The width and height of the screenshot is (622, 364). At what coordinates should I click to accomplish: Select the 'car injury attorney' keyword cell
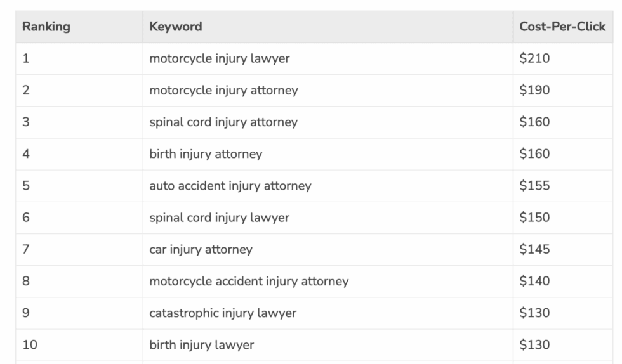point(201,249)
